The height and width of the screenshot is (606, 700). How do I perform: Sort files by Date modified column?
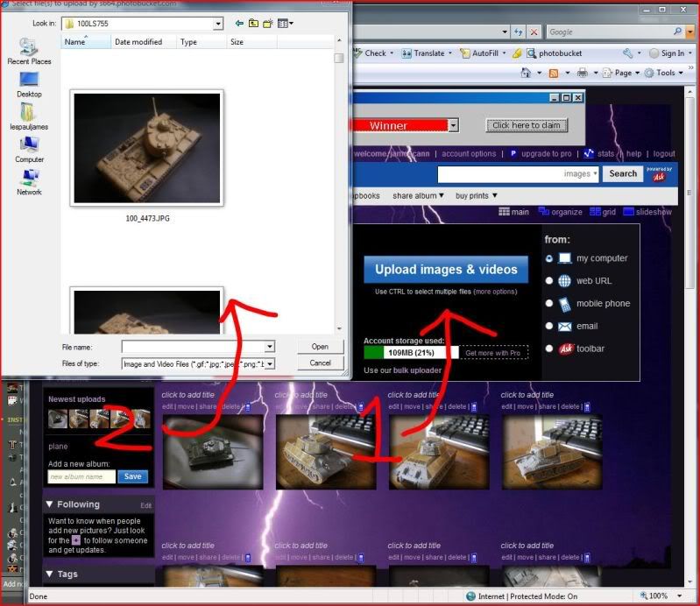coord(144,41)
